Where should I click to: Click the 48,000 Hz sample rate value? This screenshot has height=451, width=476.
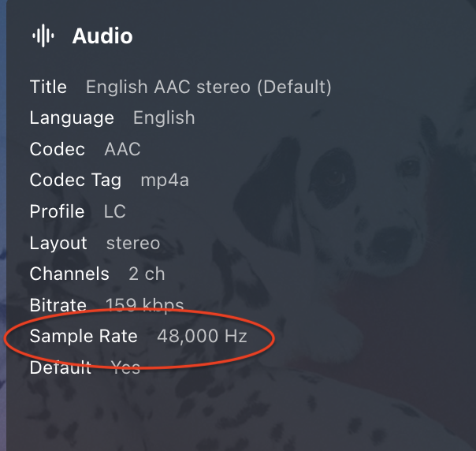tap(202, 337)
